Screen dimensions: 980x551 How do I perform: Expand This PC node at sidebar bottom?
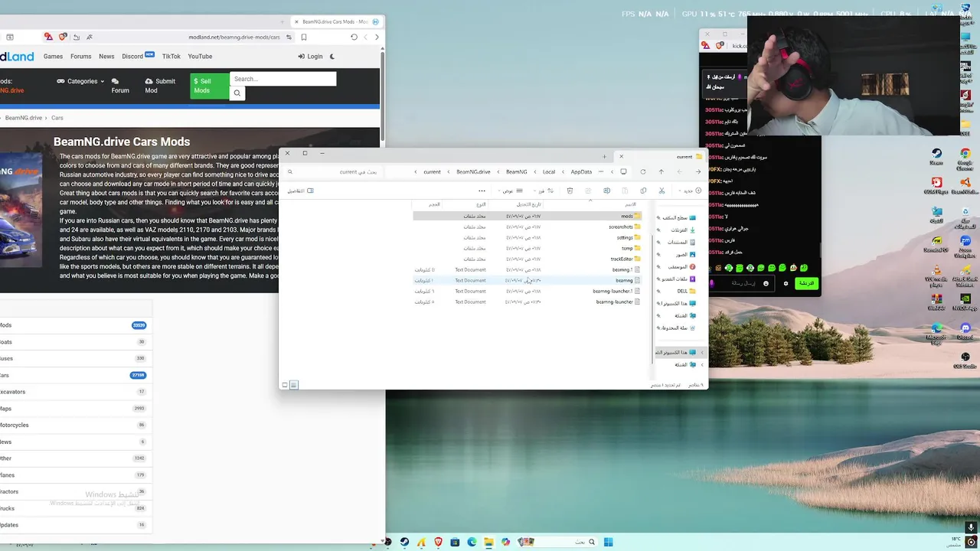[x=702, y=352]
